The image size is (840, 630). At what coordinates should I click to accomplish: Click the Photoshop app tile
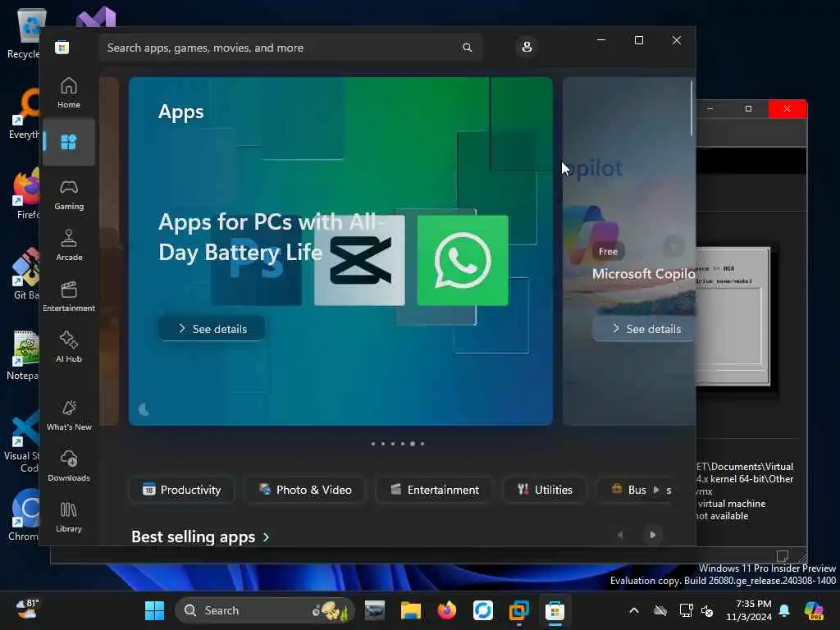tap(256, 260)
